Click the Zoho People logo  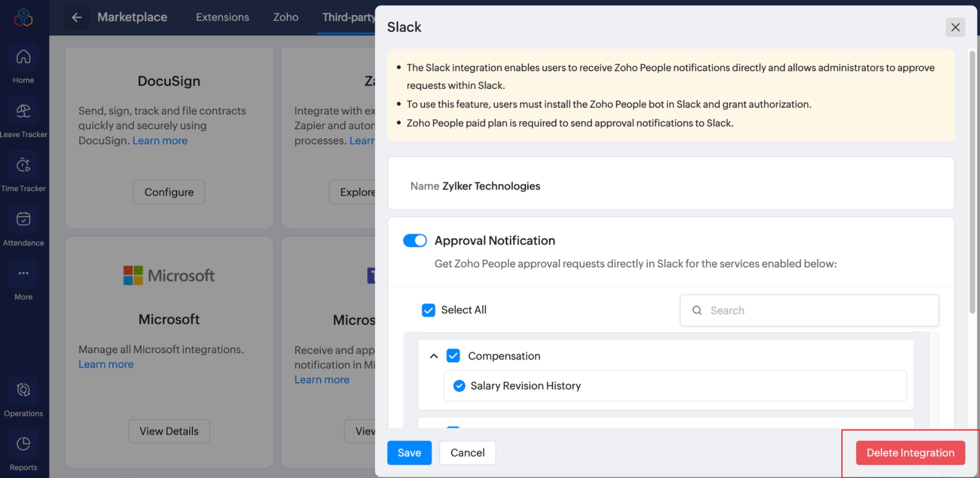click(x=23, y=17)
